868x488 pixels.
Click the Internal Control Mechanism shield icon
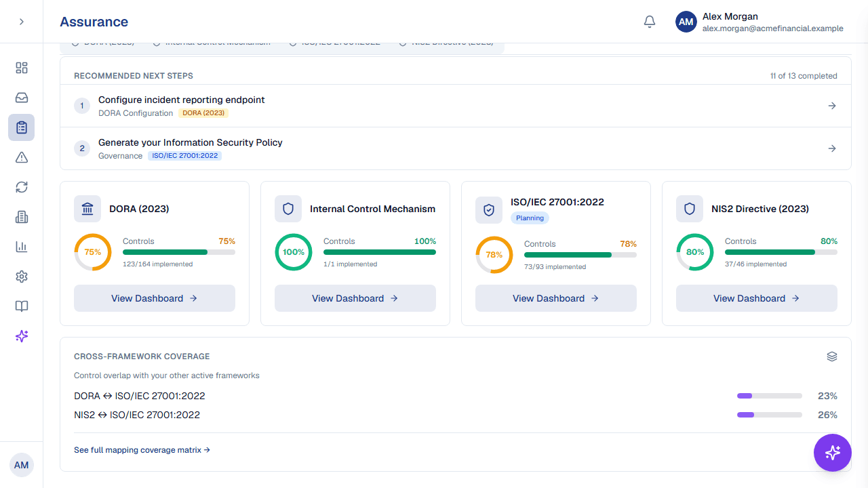[x=288, y=209]
